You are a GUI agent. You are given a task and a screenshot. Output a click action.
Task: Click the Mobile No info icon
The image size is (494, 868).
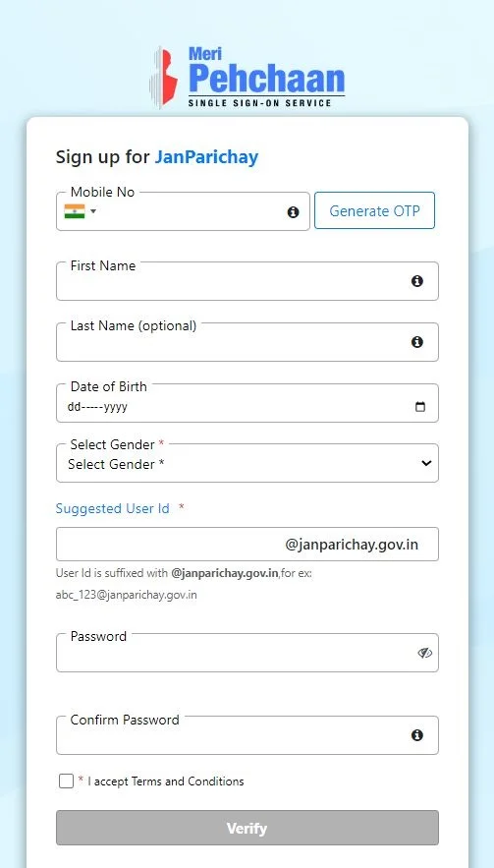tap(294, 212)
